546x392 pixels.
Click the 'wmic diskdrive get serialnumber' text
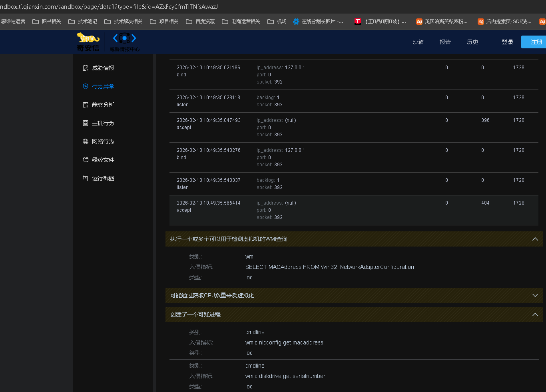pyautogui.click(x=285, y=376)
